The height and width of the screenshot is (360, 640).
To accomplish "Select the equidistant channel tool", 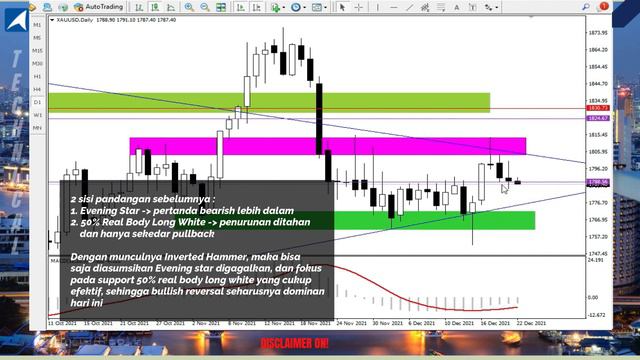I will point(425,7).
